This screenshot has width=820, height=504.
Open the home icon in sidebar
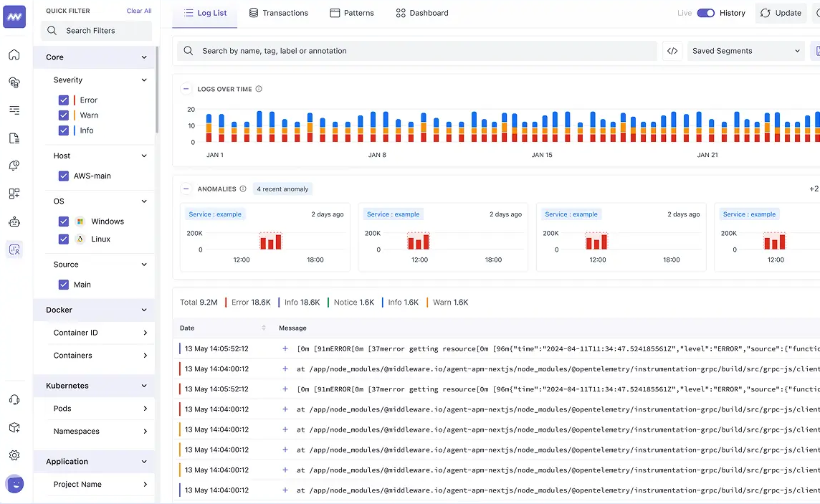pyautogui.click(x=14, y=55)
